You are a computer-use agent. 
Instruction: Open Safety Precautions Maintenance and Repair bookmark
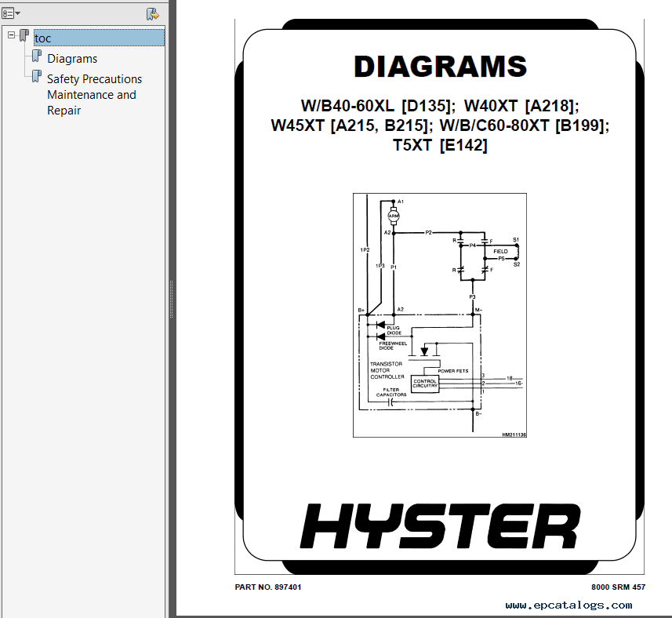click(x=94, y=95)
